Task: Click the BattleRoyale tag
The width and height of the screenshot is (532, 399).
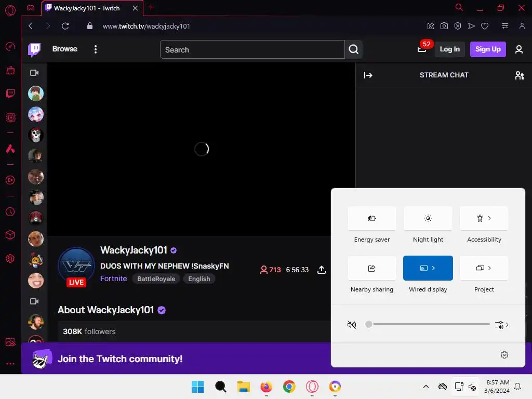Action: pos(156,279)
